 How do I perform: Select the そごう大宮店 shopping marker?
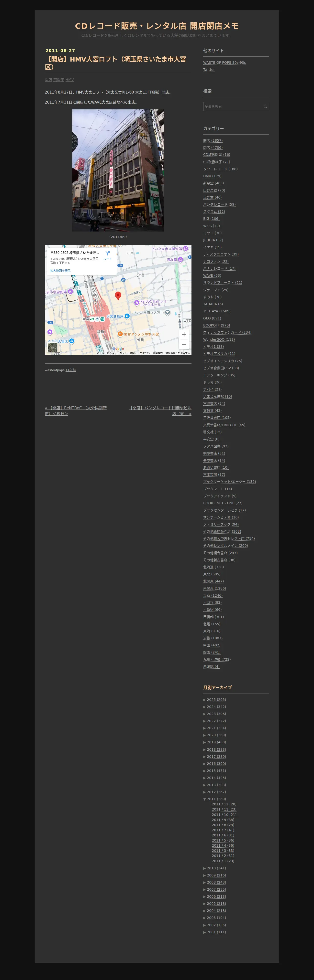click(x=72, y=341)
